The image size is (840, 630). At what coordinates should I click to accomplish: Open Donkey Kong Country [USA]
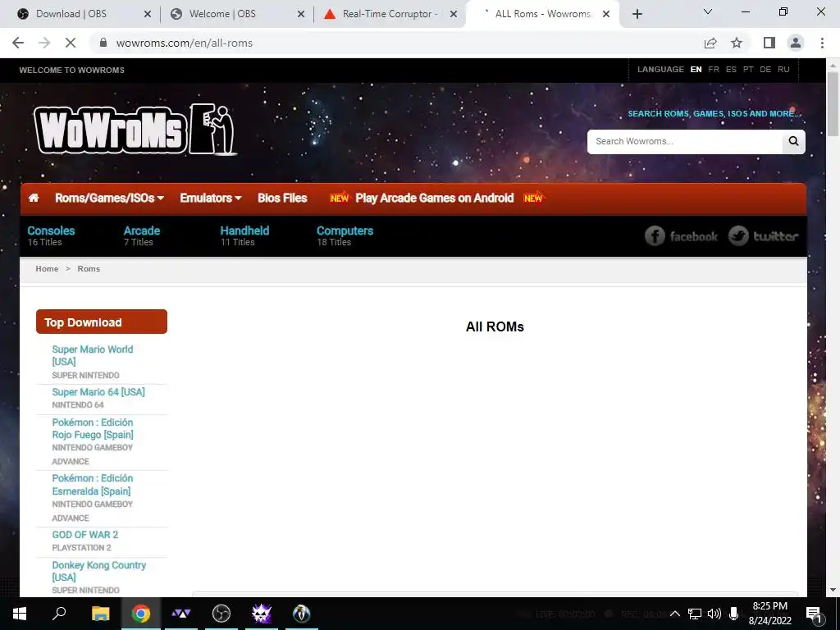(98, 571)
